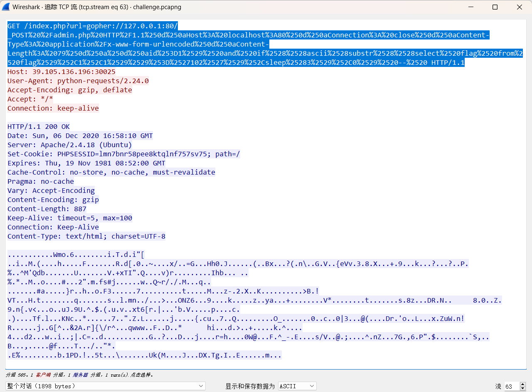The height and width of the screenshot is (392, 532).
Task: Click the Server: Apache/2.4.18 line
Action: click(69, 145)
